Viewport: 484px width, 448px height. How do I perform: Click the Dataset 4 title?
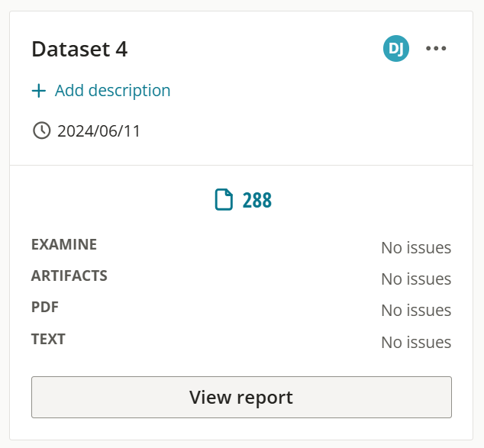pos(79,49)
